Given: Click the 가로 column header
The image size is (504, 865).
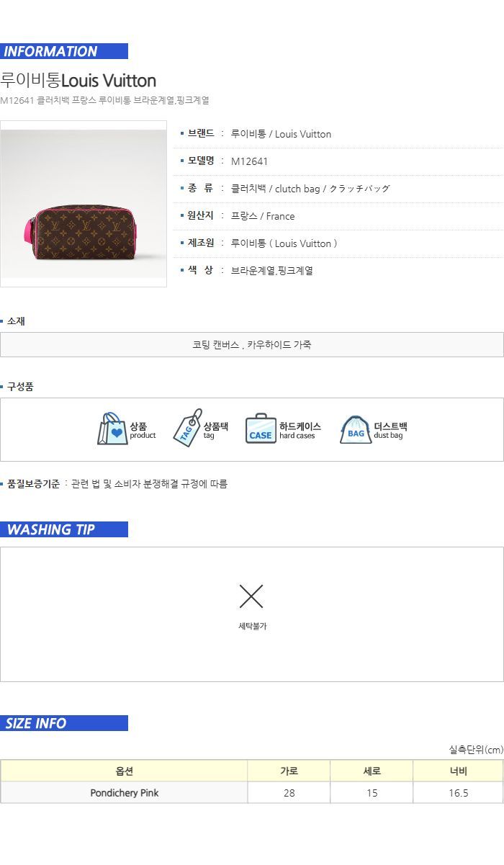Looking at the screenshot, I should point(289,771).
